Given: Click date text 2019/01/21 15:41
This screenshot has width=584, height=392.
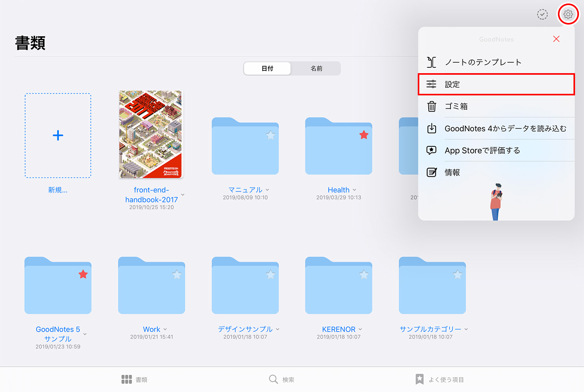Looking at the screenshot, I should coord(151,337).
